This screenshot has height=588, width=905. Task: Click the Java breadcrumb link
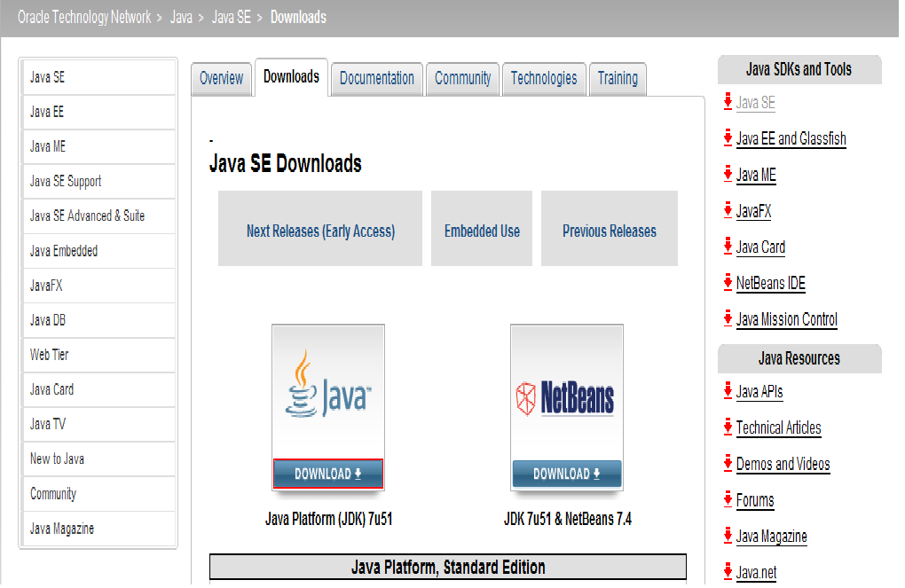181,18
